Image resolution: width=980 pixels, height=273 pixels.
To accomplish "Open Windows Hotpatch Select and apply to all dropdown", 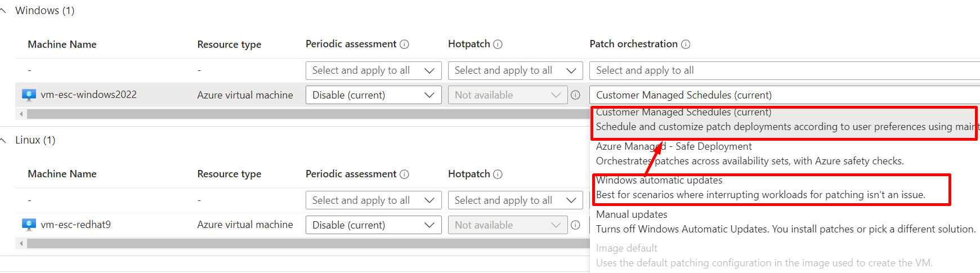I will [x=516, y=70].
